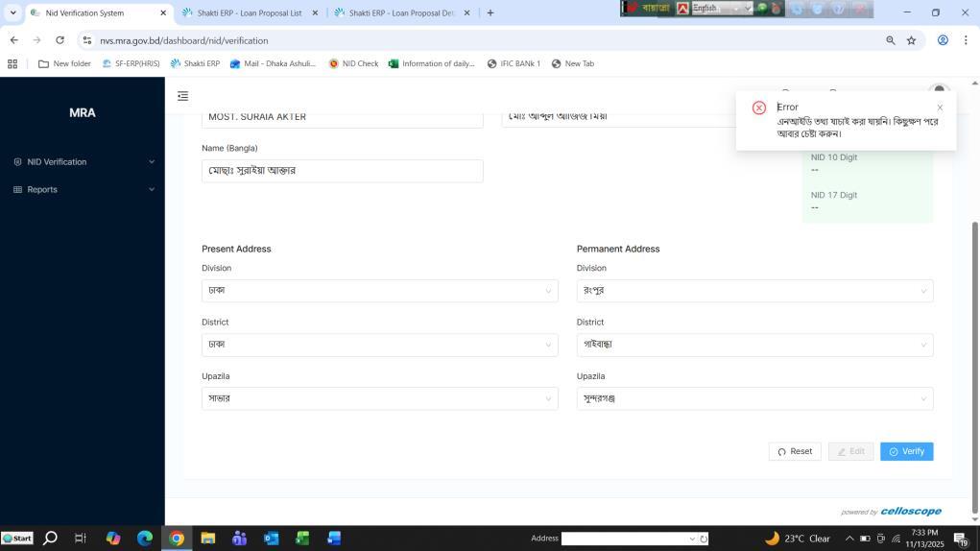Open the Permanent Address District dropdown
980x551 pixels.
(x=754, y=345)
